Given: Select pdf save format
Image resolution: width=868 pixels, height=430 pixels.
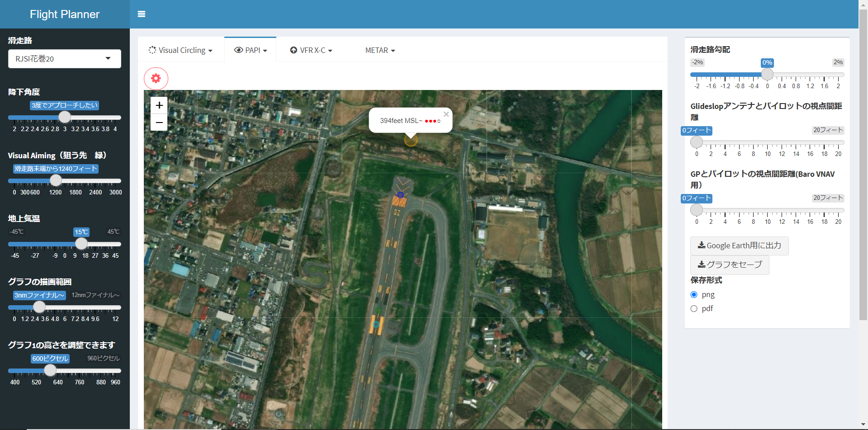Looking at the screenshot, I should 694,309.
